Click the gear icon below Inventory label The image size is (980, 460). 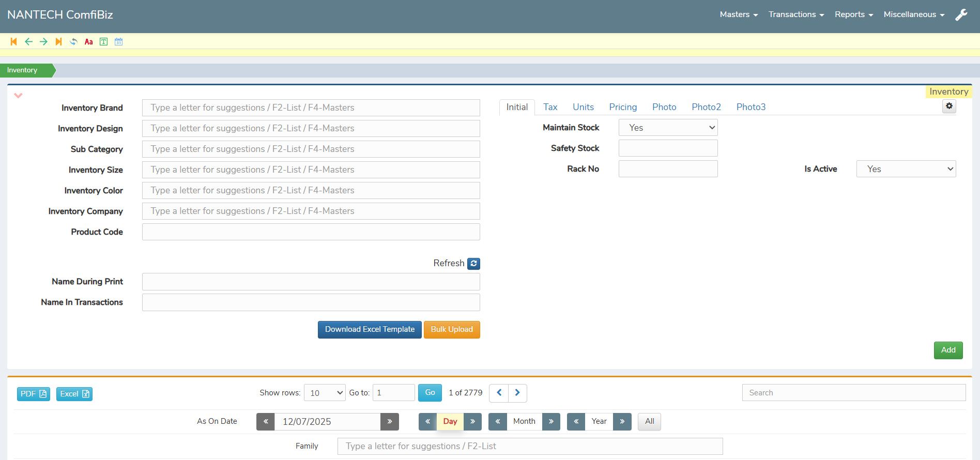[x=949, y=106]
